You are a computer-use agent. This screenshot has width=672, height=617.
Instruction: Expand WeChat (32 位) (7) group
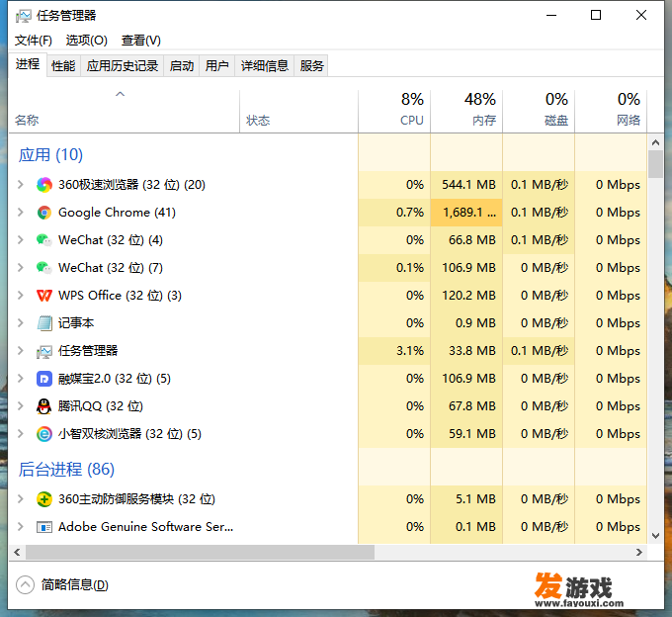tap(20, 268)
